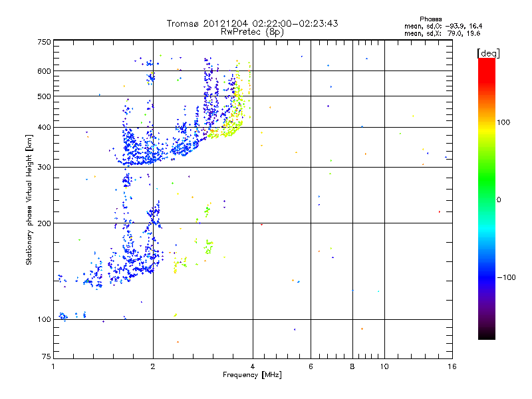Click the '100' y-axis tick label
The height and width of the screenshot is (399, 532).
point(44,320)
